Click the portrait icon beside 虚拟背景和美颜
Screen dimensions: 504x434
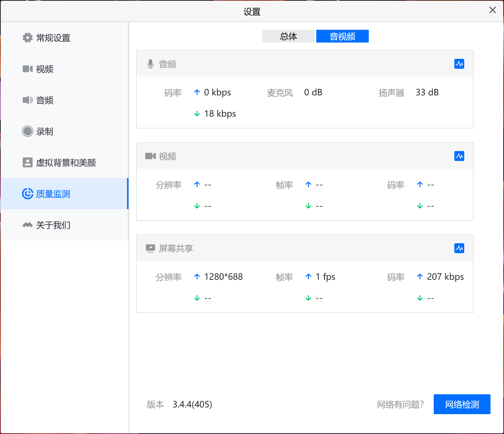click(28, 162)
